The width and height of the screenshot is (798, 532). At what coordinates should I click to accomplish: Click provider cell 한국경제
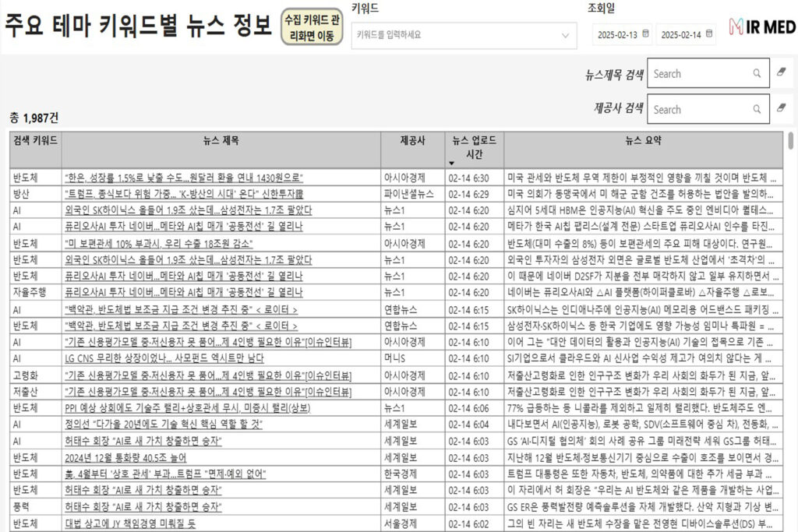(413, 474)
